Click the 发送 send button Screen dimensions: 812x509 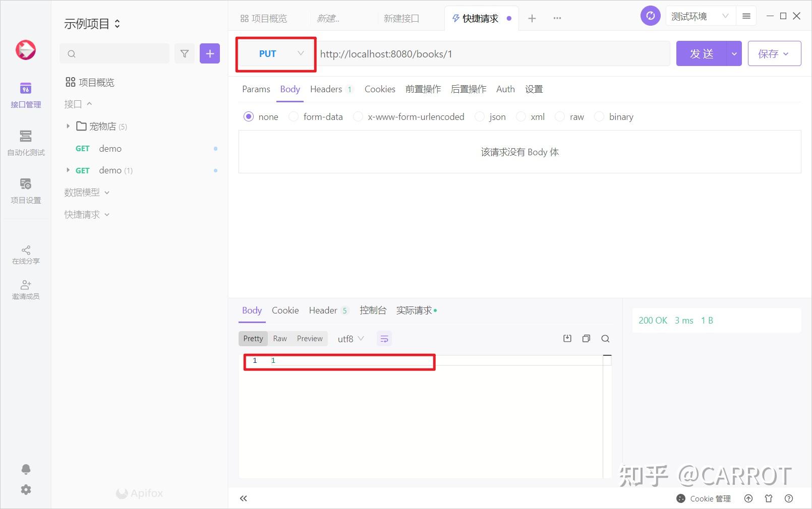coord(702,53)
